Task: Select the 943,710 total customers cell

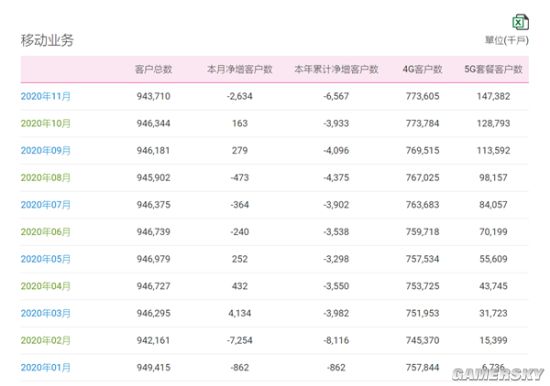Action: click(154, 96)
